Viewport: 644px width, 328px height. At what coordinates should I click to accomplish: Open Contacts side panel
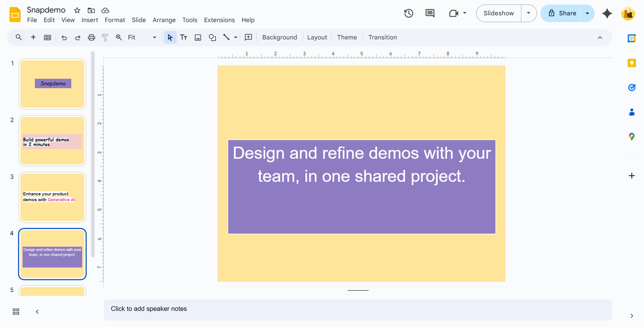coord(631,112)
